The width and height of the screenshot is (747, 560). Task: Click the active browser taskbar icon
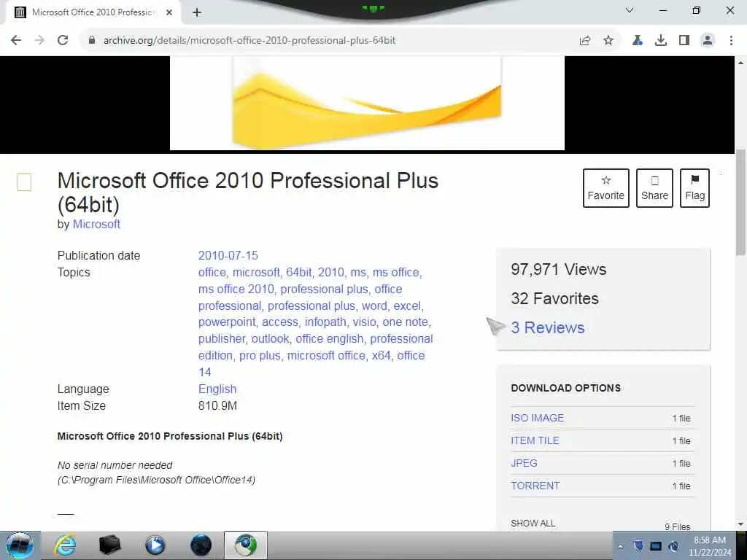coord(246,545)
